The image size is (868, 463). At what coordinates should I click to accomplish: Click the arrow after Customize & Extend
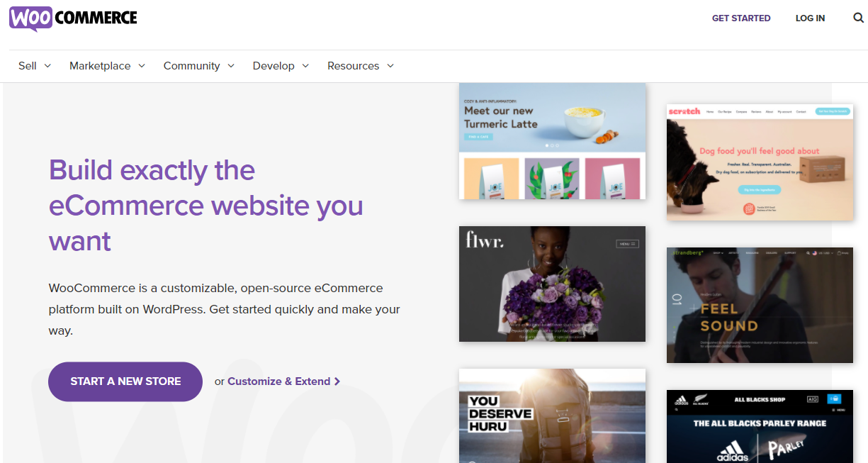click(x=337, y=381)
